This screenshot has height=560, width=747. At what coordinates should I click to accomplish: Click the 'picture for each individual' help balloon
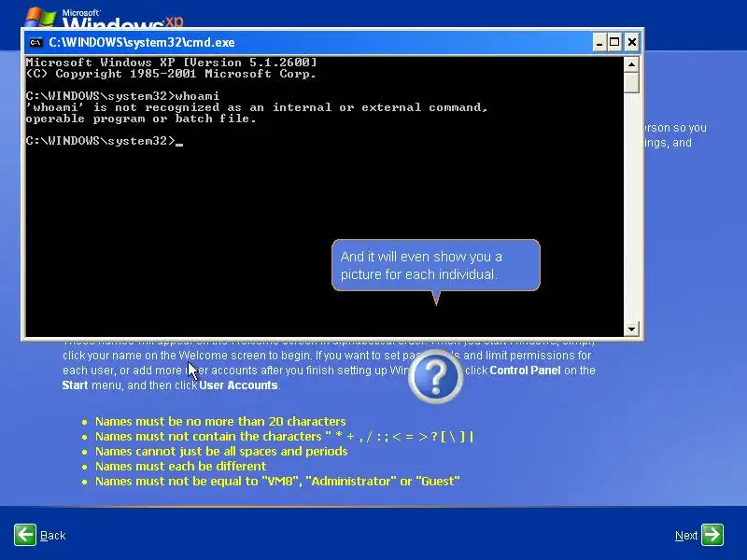435,265
